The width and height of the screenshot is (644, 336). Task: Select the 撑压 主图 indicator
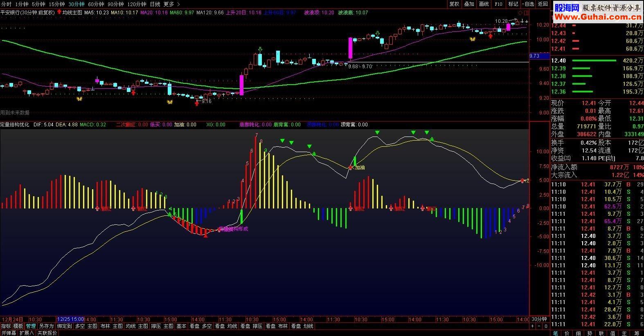(162, 326)
